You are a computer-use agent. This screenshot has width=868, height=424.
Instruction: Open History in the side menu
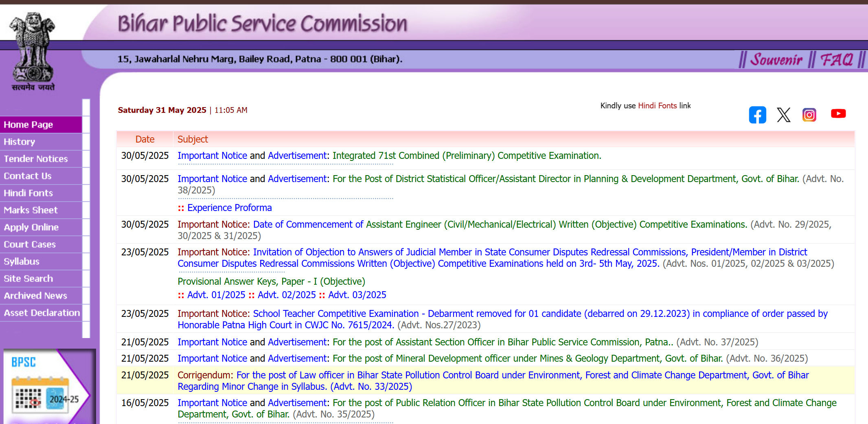click(x=41, y=142)
